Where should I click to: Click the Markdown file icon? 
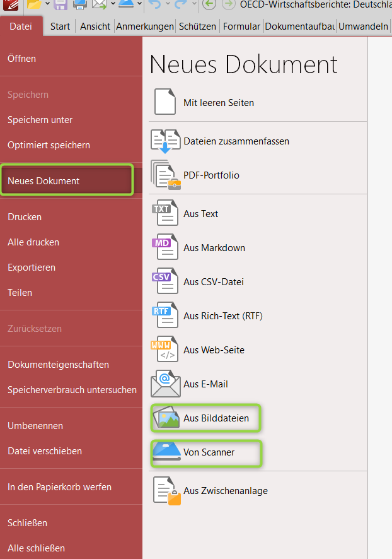165,247
